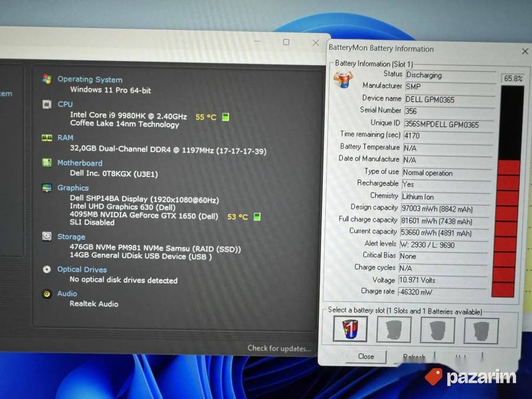Viewport: 532px width, 399px height.
Task: Click Intel UHD Graphics 630 line
Action: coord(122,207)
